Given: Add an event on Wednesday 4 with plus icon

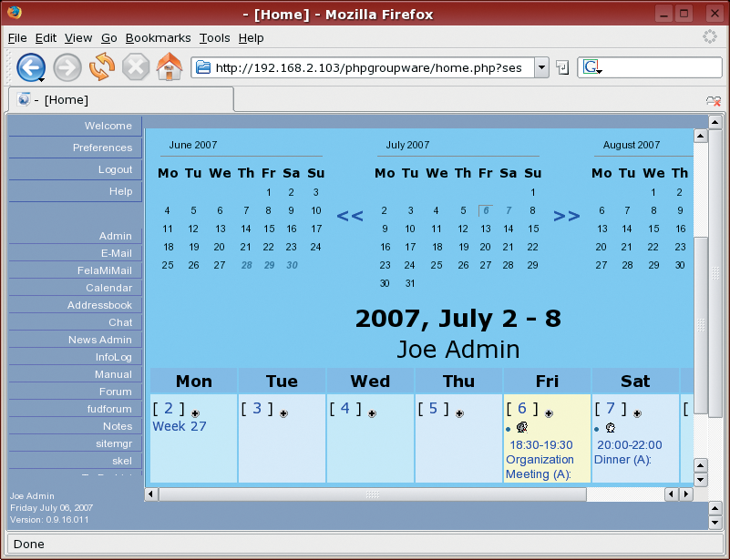Looking at the screenshot, I should [372, 413].
